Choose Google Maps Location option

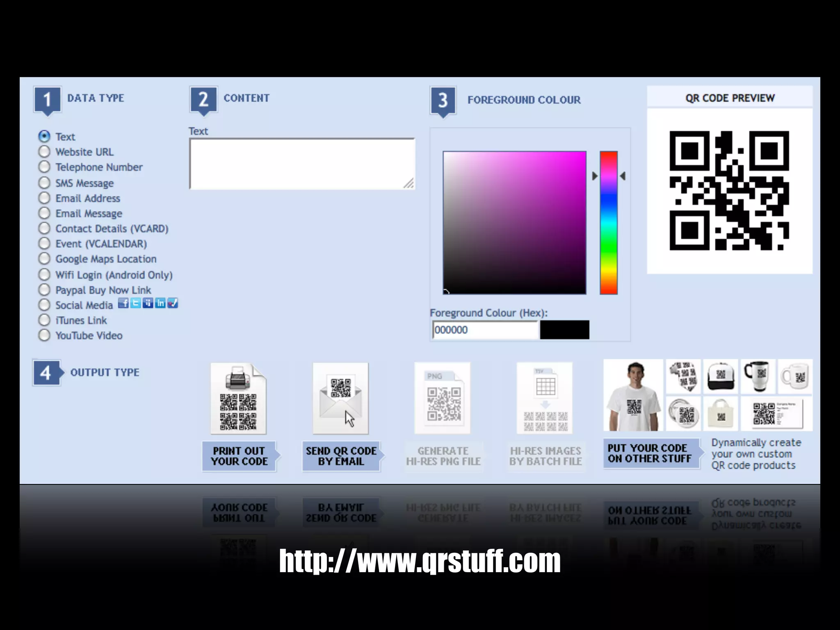[x=44, y=258]
